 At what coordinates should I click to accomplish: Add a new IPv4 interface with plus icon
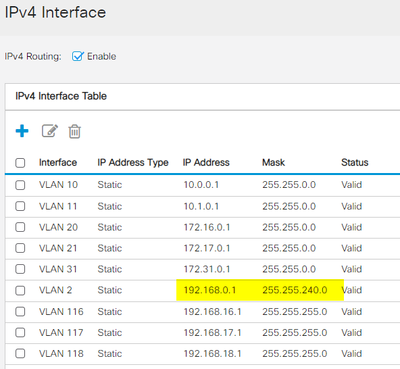pyautogui.click(x=22, y=131)
